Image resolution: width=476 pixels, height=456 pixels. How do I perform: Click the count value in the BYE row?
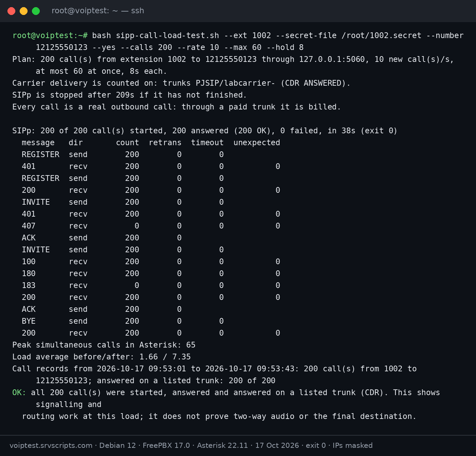click(x=132, y=321)
